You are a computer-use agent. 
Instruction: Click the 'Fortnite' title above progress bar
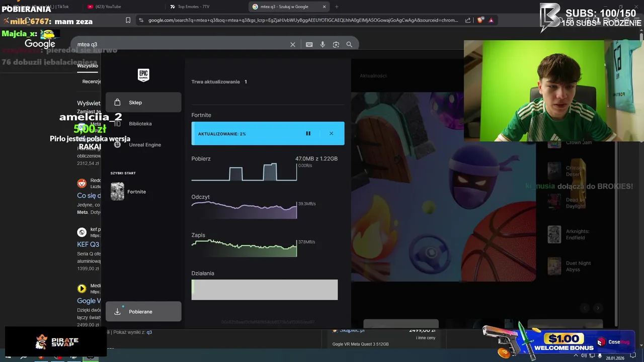pos(201,115)
